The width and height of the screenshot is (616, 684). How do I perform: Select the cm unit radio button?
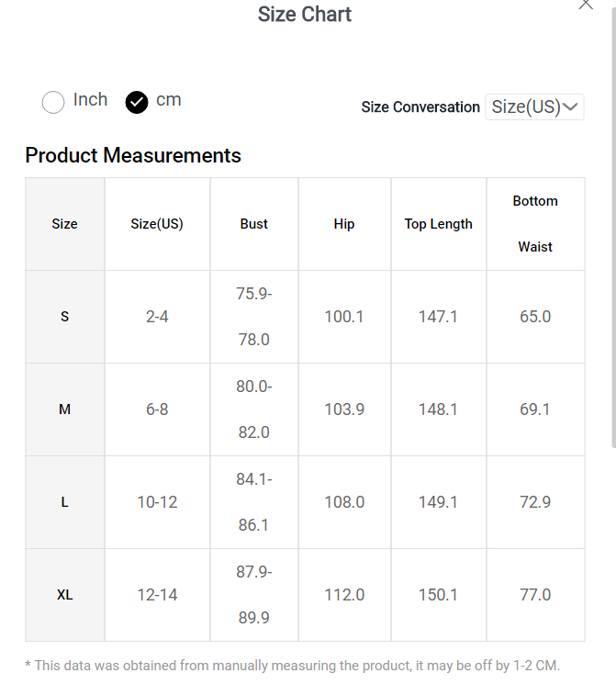137,102
